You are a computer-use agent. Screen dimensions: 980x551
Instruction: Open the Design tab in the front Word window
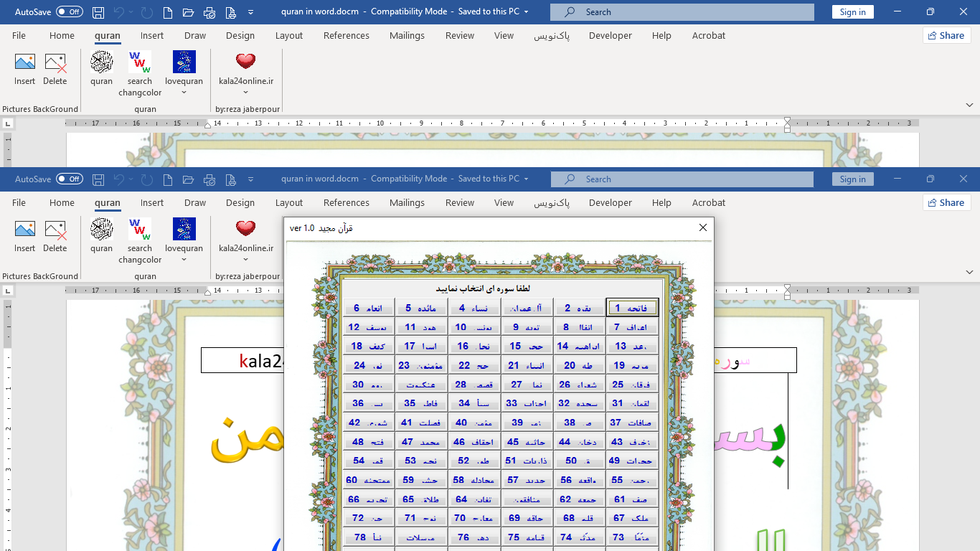tap(240, 203)
